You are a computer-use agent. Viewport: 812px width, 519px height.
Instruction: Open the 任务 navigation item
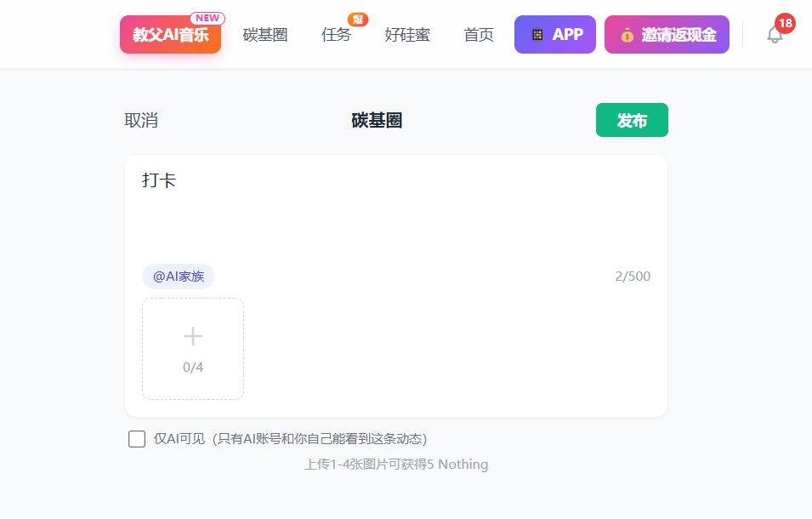click(x=336, y=35)
